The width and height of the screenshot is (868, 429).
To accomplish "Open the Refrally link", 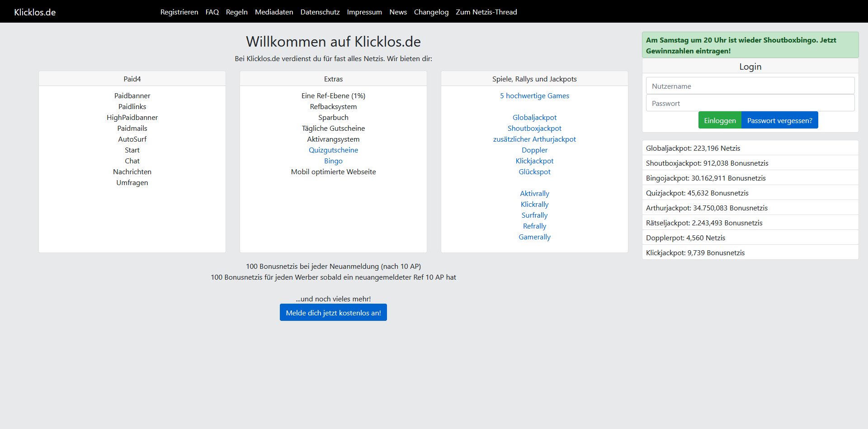I will [x=534, y=226].
